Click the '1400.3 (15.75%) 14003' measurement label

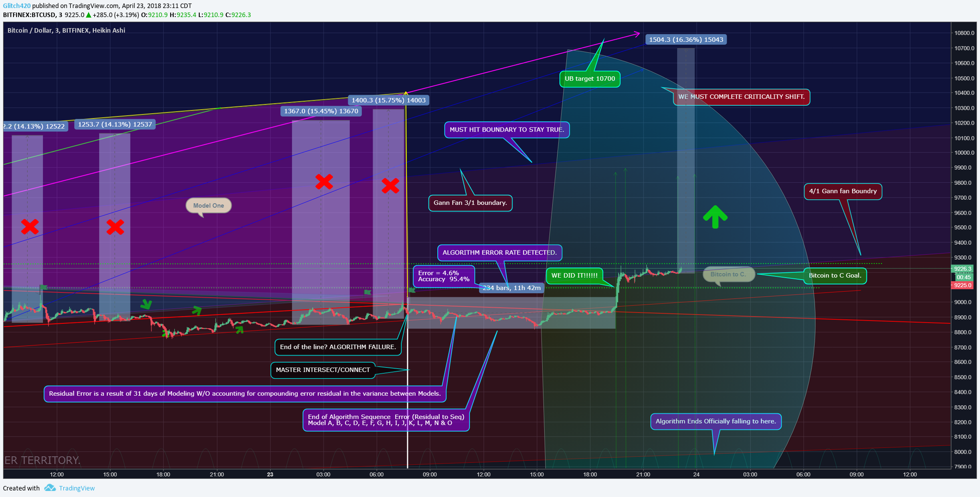tap(389, 100)
